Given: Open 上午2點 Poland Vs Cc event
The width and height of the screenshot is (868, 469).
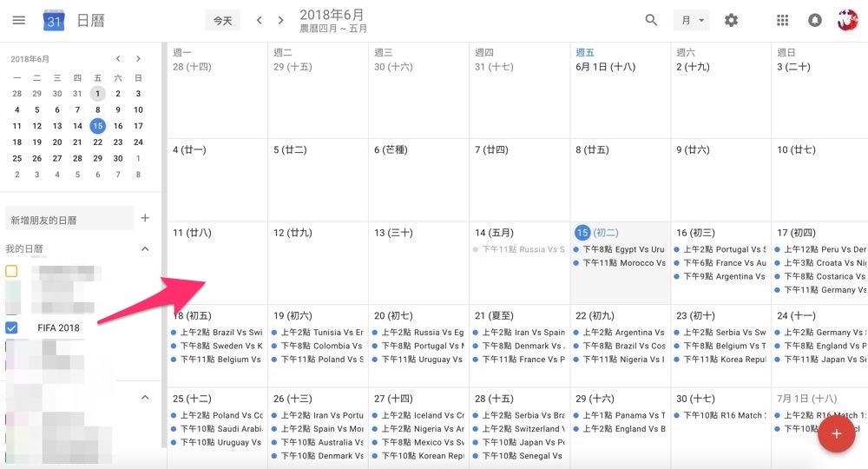Looking at the screenshot, I should pyautogui.click(x=216, y=415).
